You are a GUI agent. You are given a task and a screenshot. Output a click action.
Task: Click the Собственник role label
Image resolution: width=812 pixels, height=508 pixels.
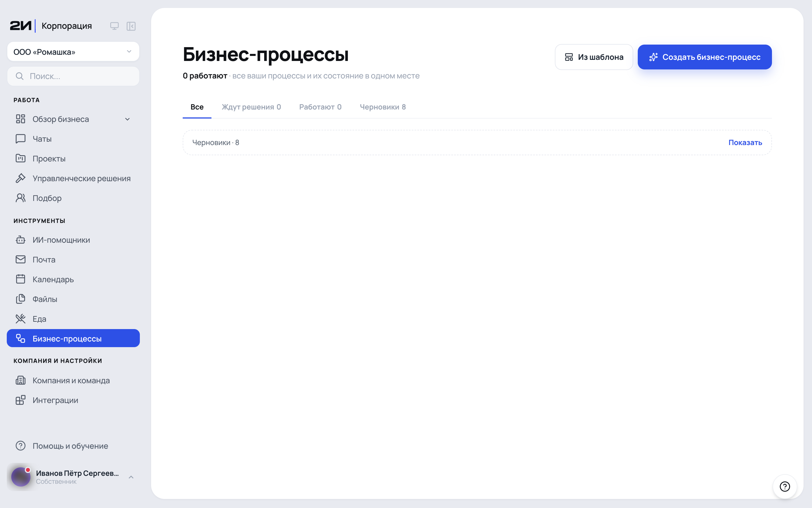click(x=56, y=481)
